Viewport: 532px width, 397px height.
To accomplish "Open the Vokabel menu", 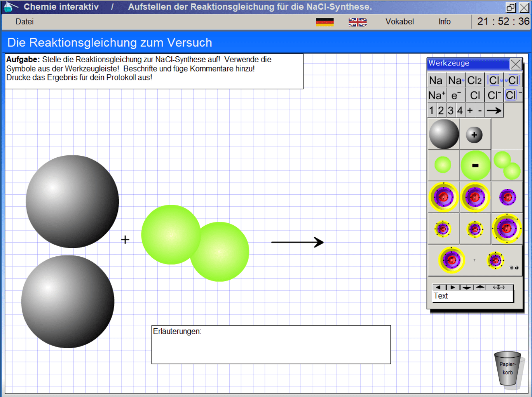I will click(x=399, y=22).
